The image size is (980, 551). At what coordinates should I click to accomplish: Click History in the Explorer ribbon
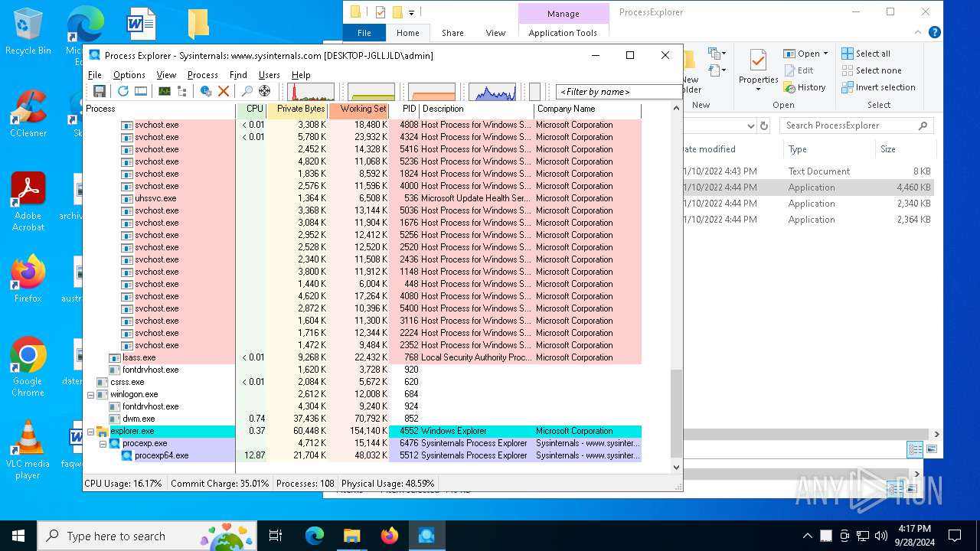(805, 87)
